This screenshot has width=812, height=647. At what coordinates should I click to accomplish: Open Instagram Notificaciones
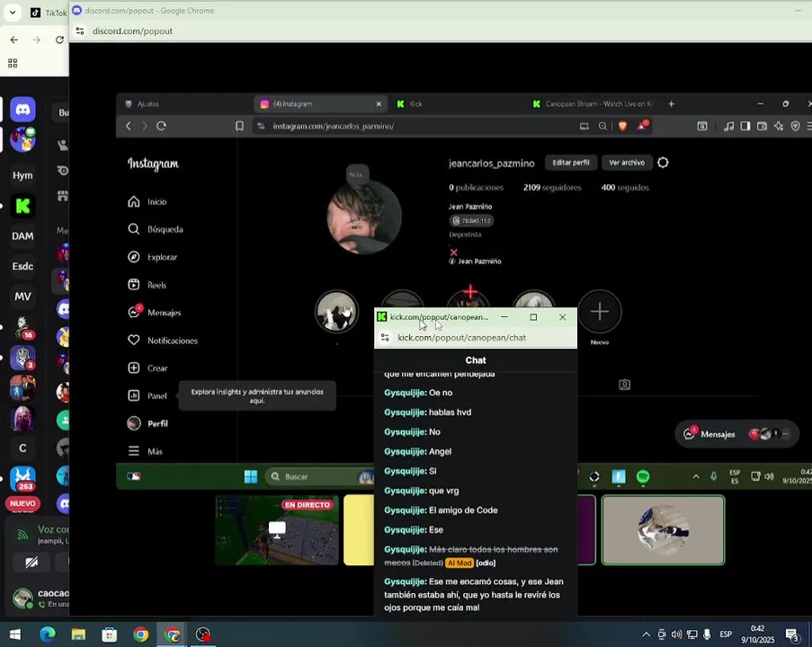pos(163,341)
